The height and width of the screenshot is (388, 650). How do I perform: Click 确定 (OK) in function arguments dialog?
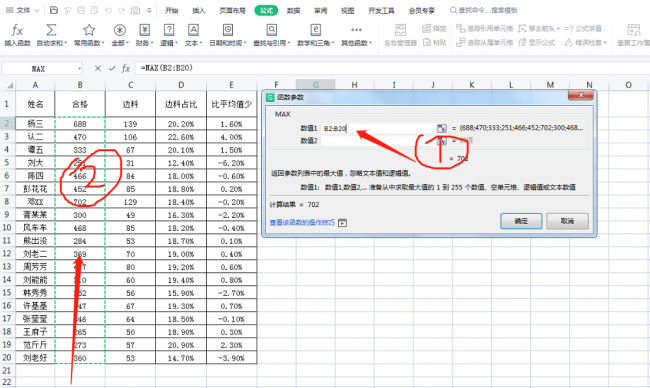(521, 221)
